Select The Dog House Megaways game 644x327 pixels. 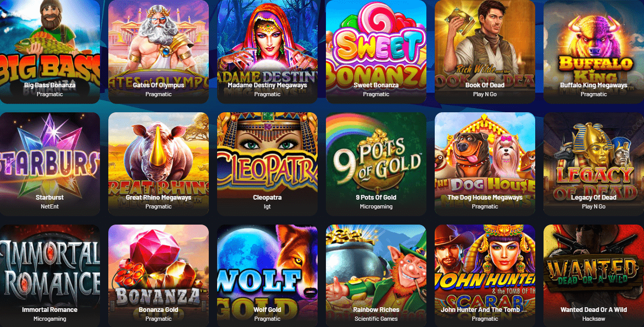485,164
